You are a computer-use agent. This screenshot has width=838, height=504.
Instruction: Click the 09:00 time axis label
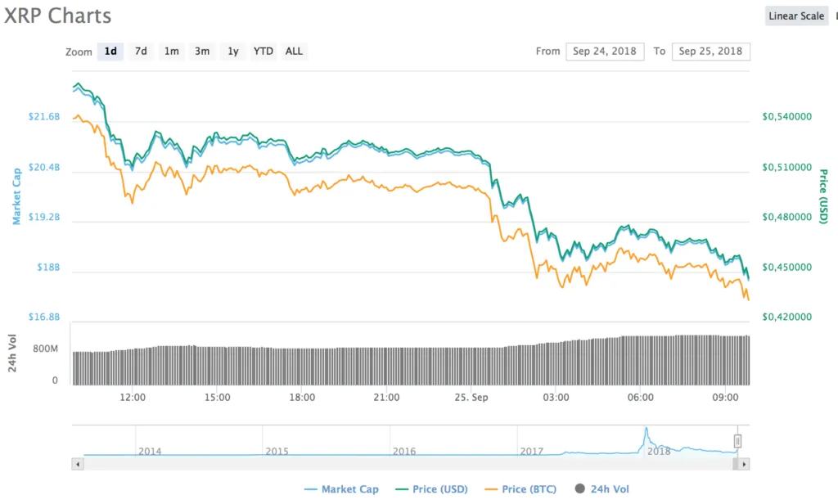coord(725,397)
